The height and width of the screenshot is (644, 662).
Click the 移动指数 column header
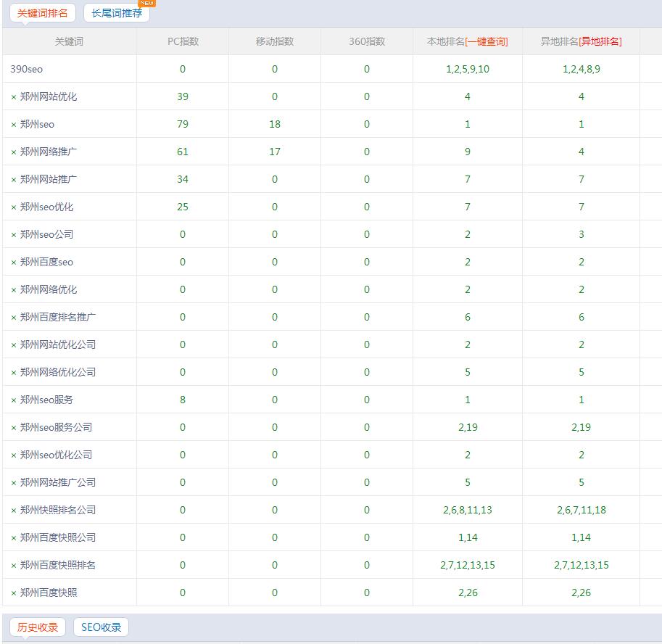coord(275,42)
